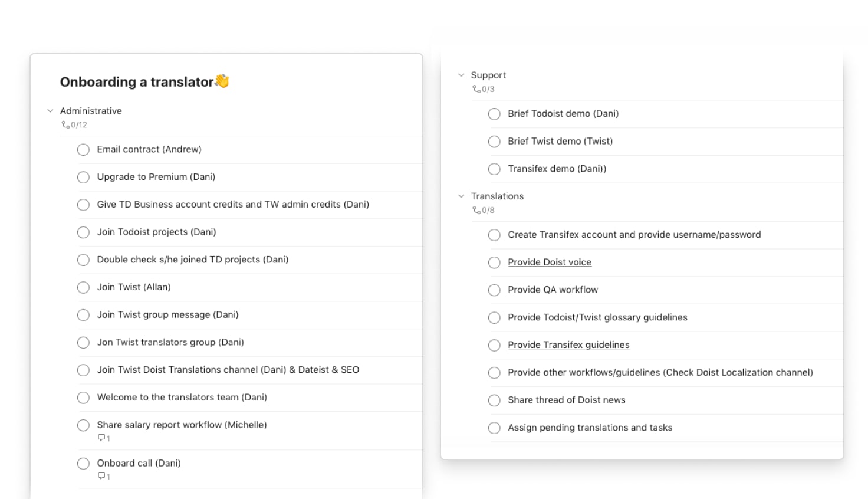The width and height of the screenshot is (868, 499).
Task: Complete Assign pending translations and tasks
Action: pos(494,428)
